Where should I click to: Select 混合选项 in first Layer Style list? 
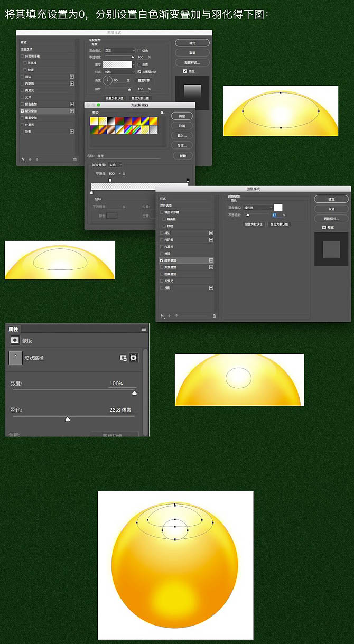(x=26, y=49)
